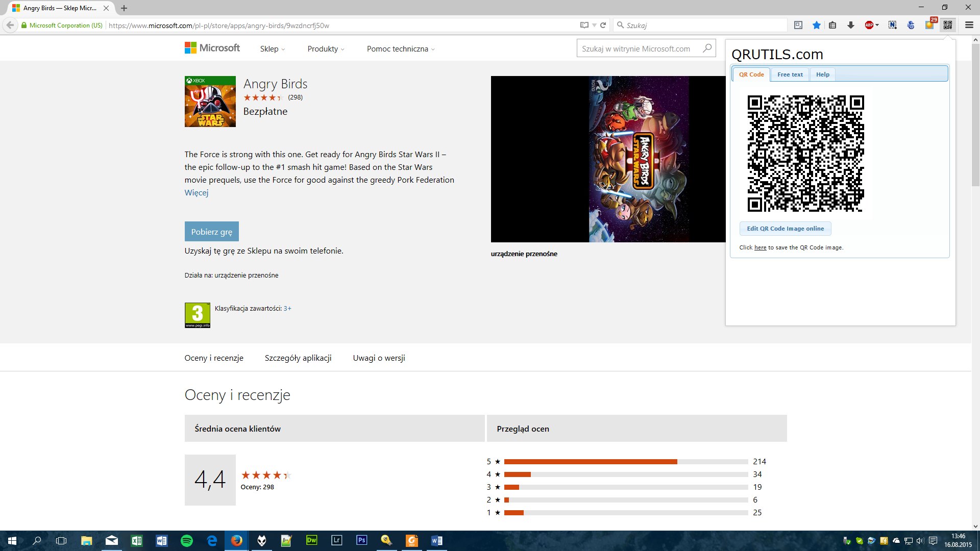Image resolution: width=980 pixels, height=551 pixels.
Task: Click the Adblock Plus icon
Action: 869,25
